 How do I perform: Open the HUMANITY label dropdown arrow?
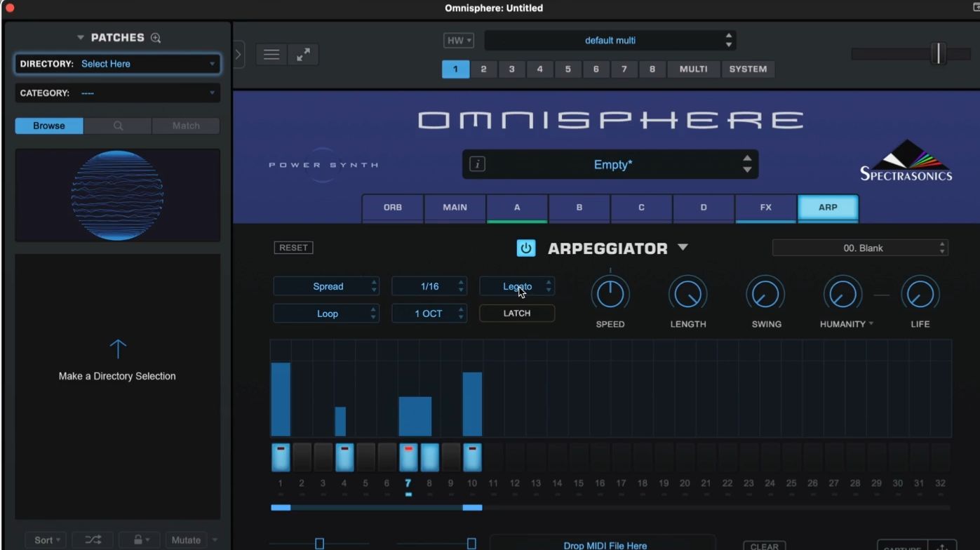(x=871, y=324)
